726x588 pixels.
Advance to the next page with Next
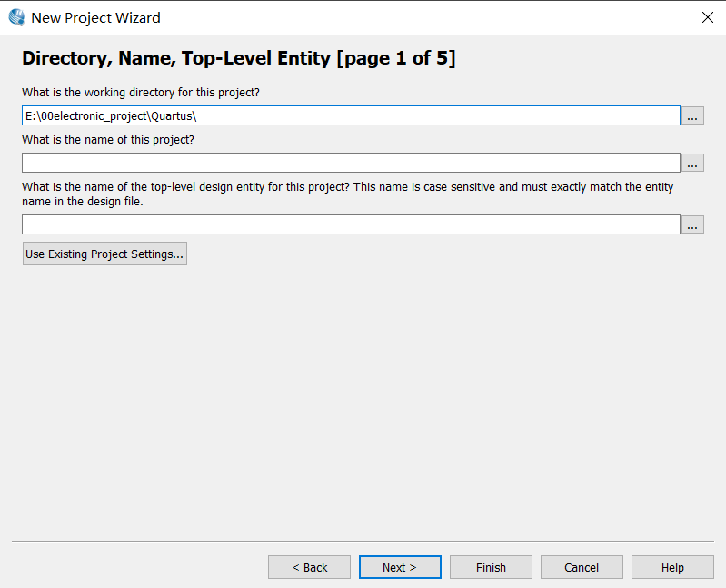[400, 567]
